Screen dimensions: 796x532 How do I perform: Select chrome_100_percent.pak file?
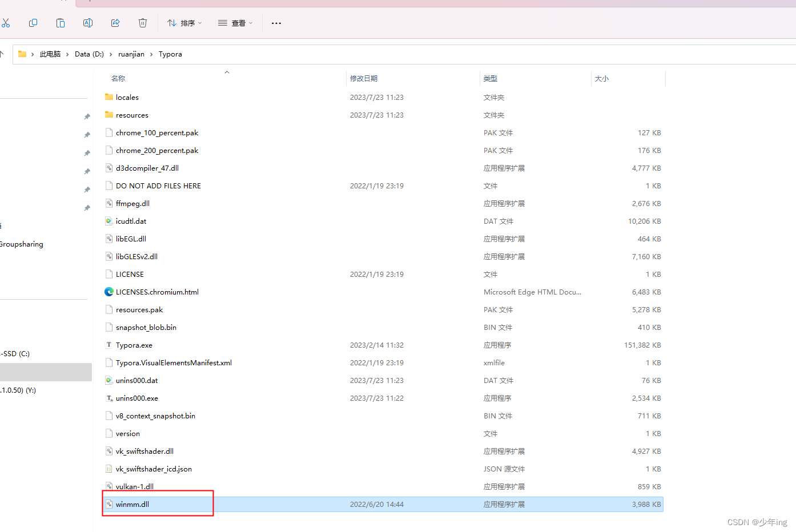point(157,133)
